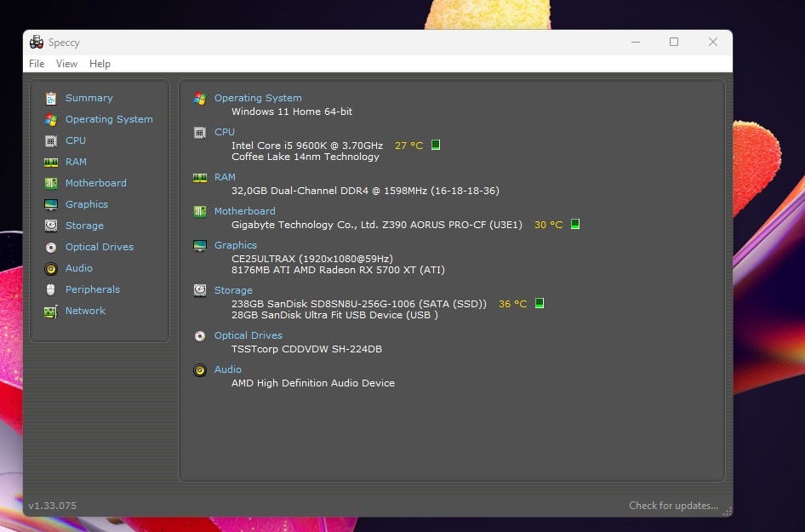This screenshot has height=532, width=805.
Task: Click Coffee Lake 14nm Technology text
Action: (x=305, y=157)
